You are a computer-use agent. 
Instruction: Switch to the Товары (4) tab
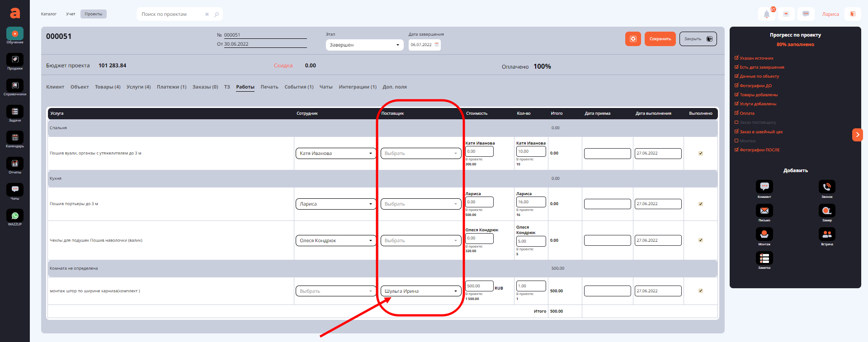(108, 87)
